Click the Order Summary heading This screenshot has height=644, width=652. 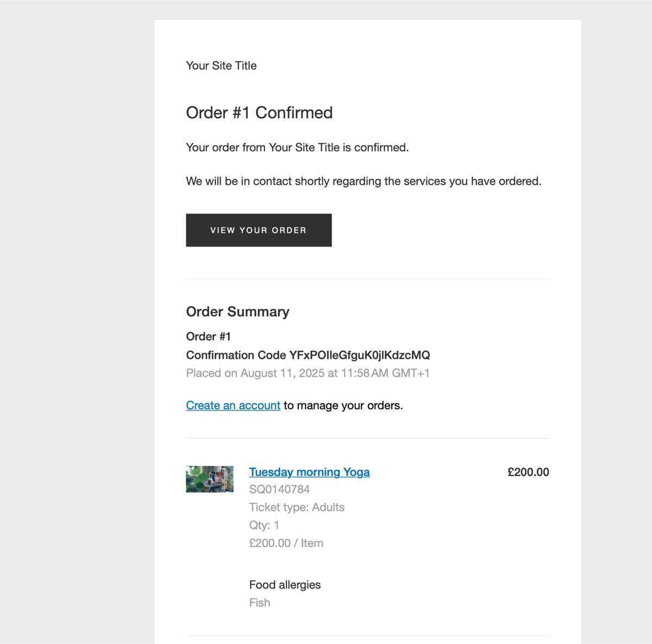237,312
